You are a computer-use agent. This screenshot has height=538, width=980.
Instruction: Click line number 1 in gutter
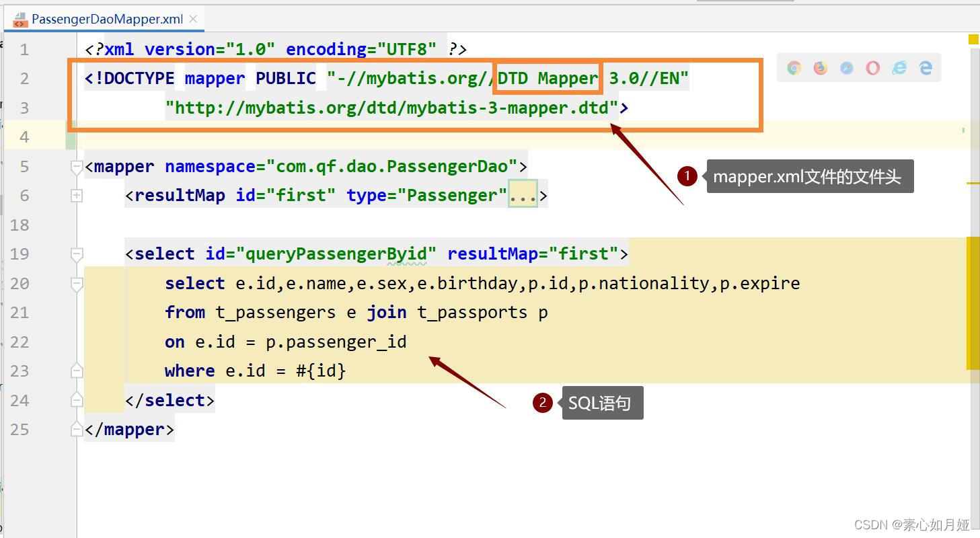24,49
